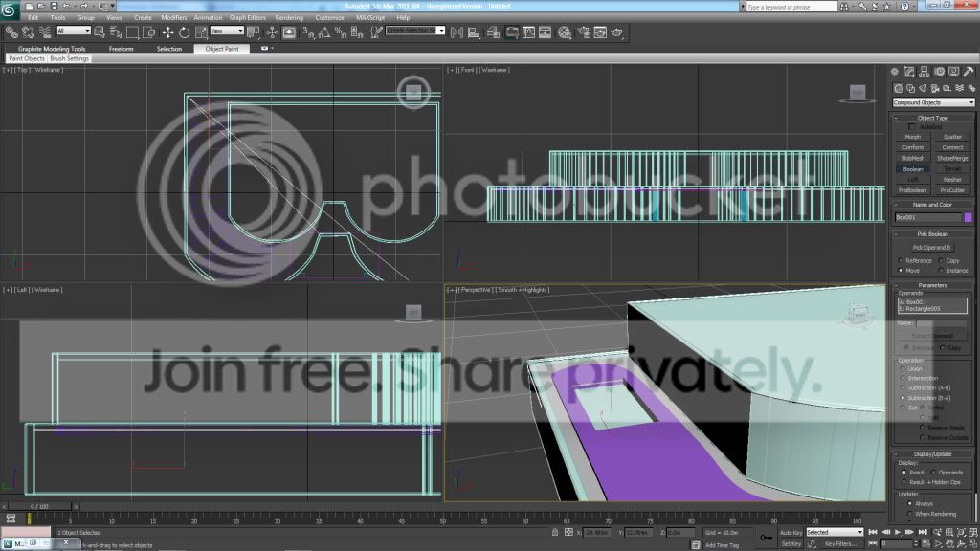This screenshot has height=551, width=980.
Task: Click the Auto Key button
Action: (791, 533)
